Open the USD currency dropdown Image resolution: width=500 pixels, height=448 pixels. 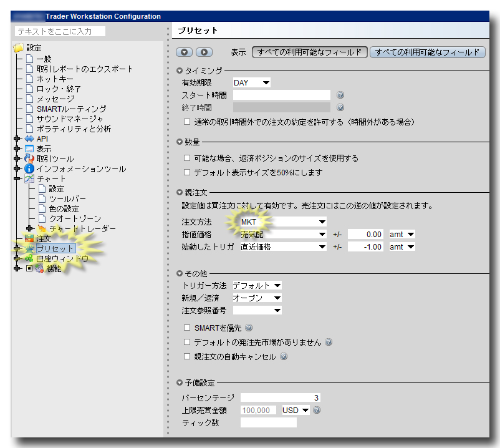point(296,410)
